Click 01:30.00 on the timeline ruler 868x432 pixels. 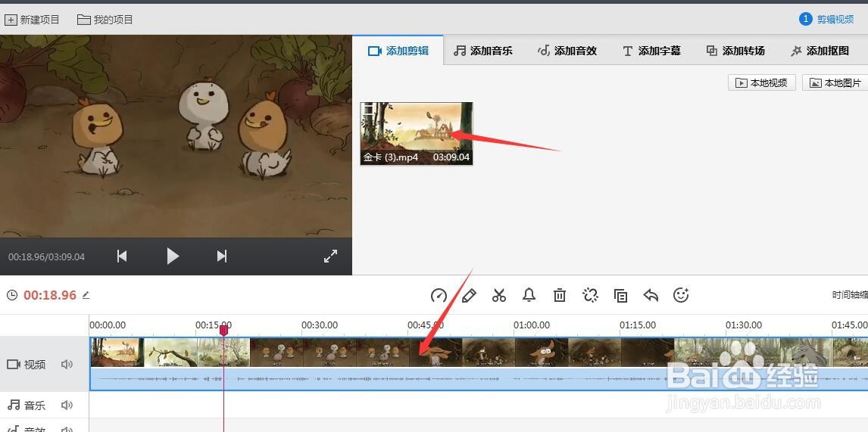tap(744, 325)
